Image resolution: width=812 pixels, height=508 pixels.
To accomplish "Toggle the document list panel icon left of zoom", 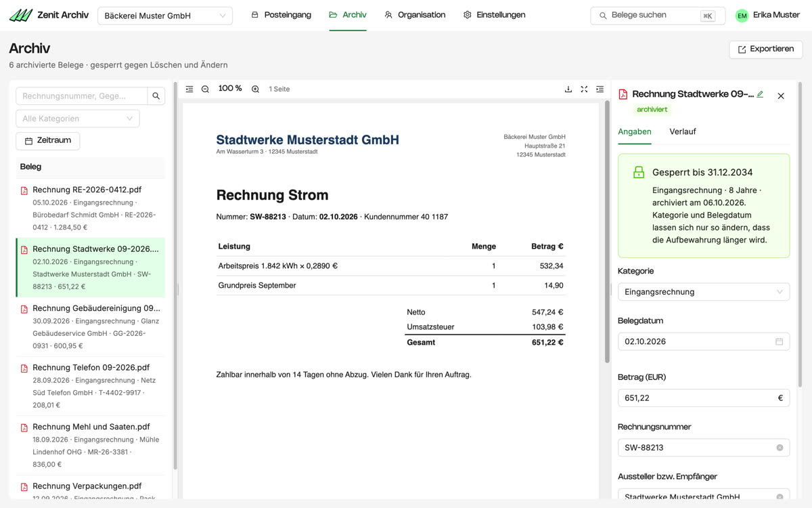I will (189, 89).
